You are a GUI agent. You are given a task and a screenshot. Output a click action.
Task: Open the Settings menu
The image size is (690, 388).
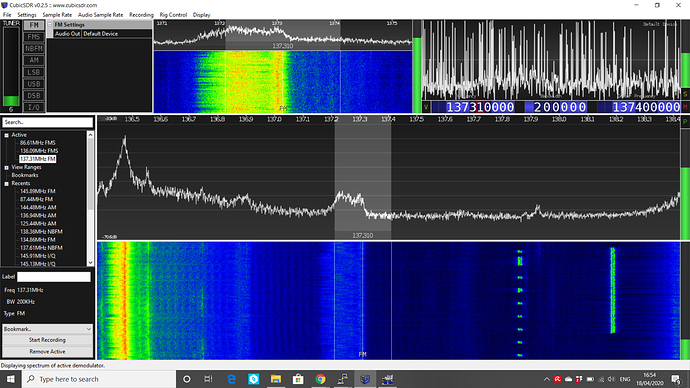click(x=26, y=15)
